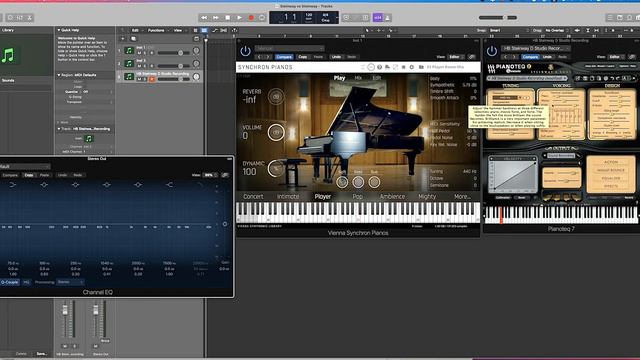Toggle record enable on HB Steinway track
This screenshot has width=640, height=360.
tap(151, 79)
